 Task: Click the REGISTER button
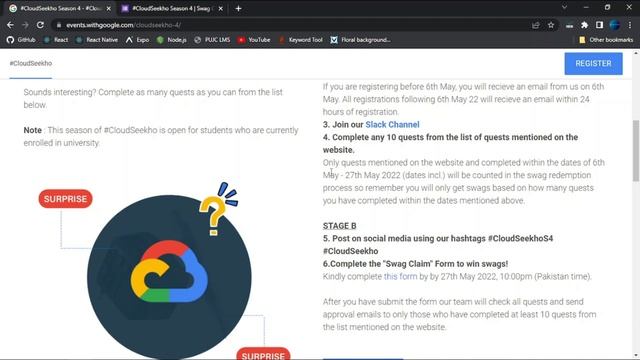[x=593, y=64]
